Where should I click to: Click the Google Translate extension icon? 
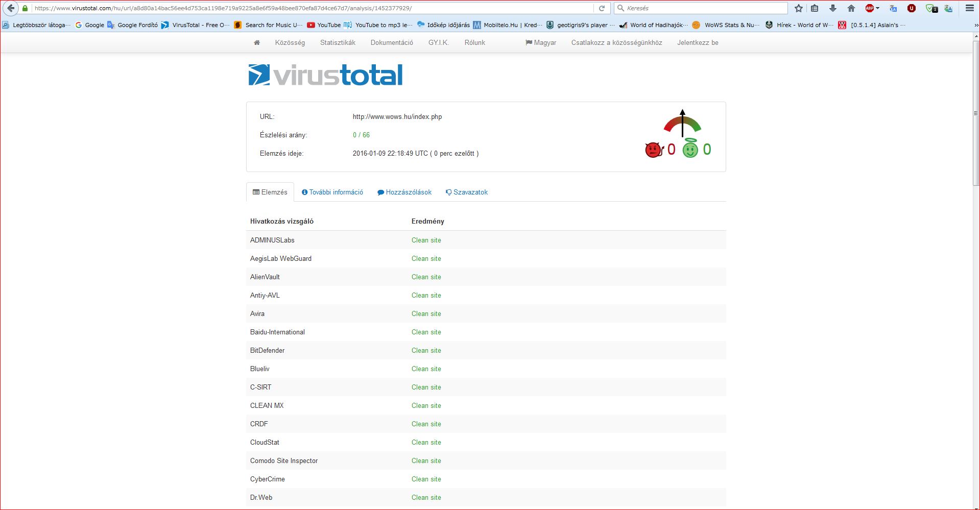pyautogui.click(x=948, y=8)
